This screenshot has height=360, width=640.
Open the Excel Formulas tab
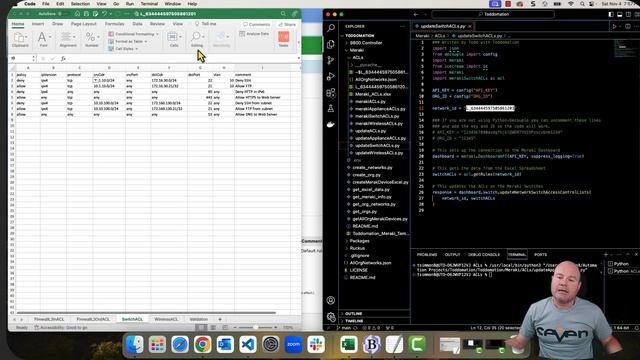[114, 24]
